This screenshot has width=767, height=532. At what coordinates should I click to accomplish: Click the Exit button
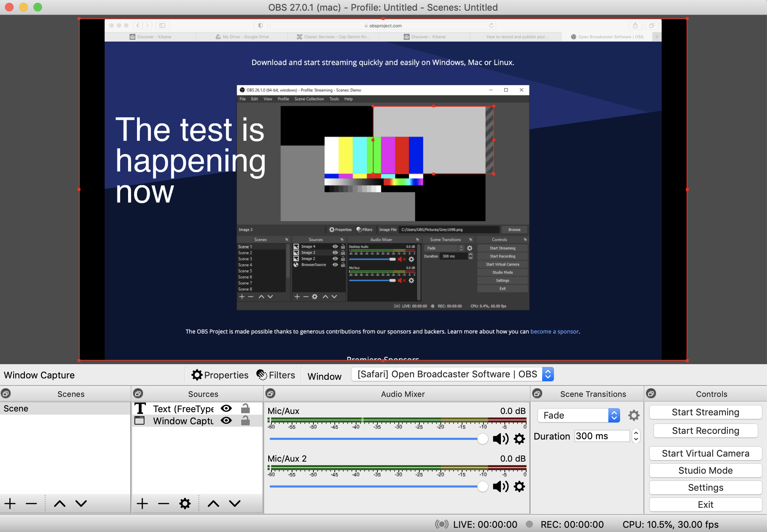[x=705, y=505]
